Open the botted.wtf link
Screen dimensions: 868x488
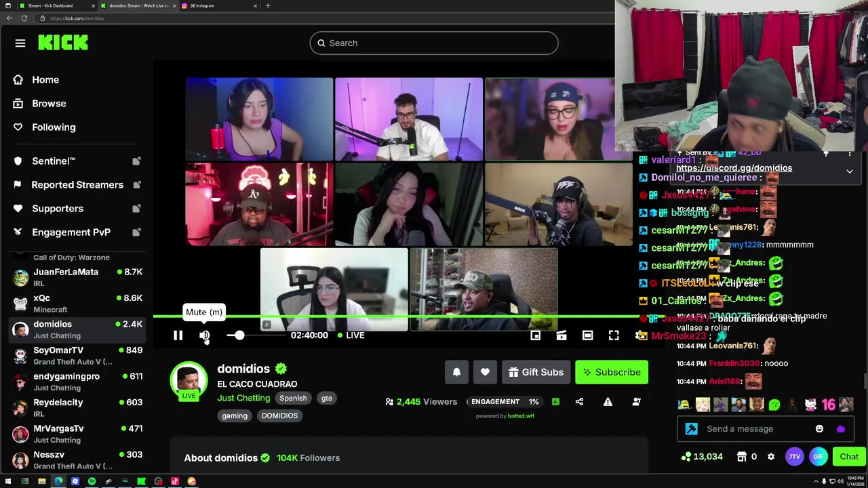point(521,416)
